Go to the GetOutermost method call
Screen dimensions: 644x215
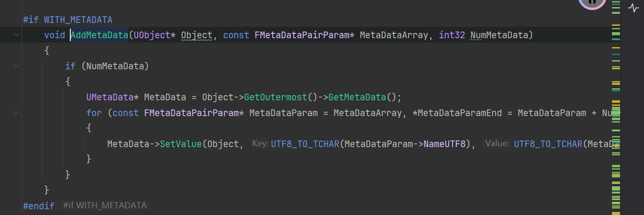pyautogui.click(x=275, y=97)
